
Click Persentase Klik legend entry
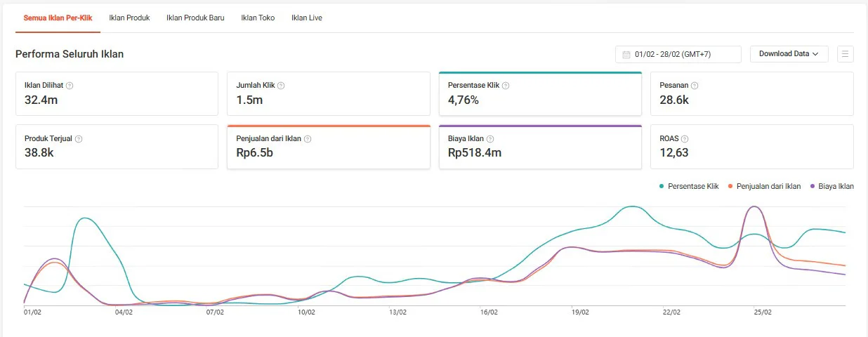pyautogui.click(x=689, y=187)
